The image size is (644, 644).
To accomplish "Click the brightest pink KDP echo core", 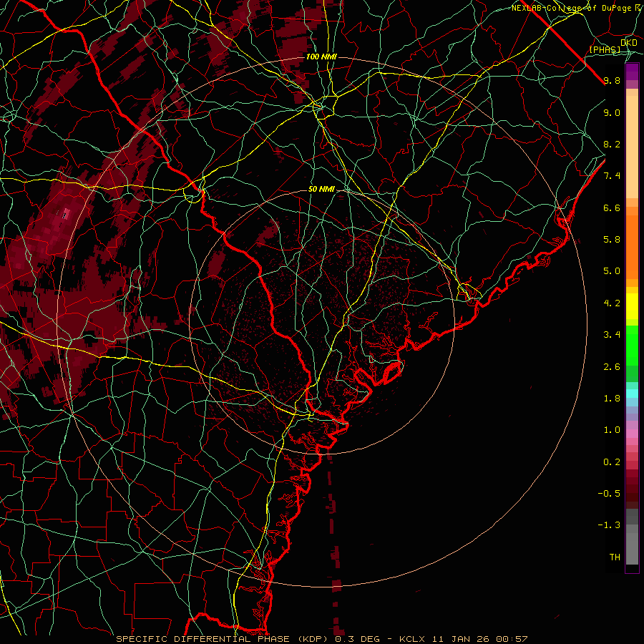I will tap(66, 213).
